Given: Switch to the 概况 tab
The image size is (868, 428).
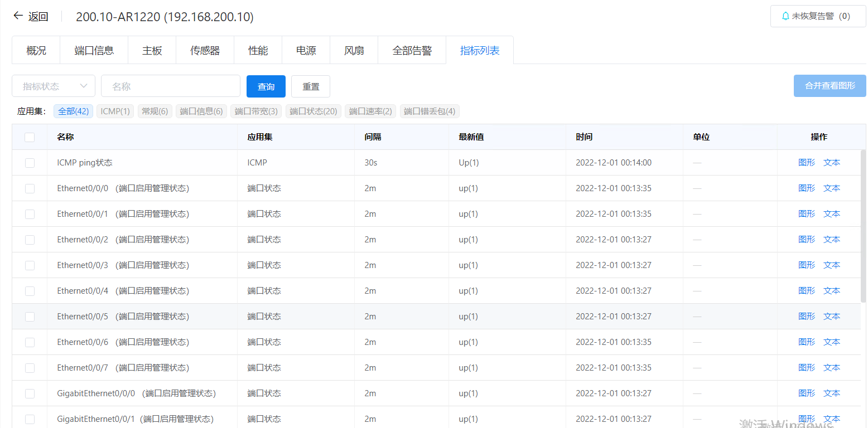Looking at the screenshot, I should [36, 51].
